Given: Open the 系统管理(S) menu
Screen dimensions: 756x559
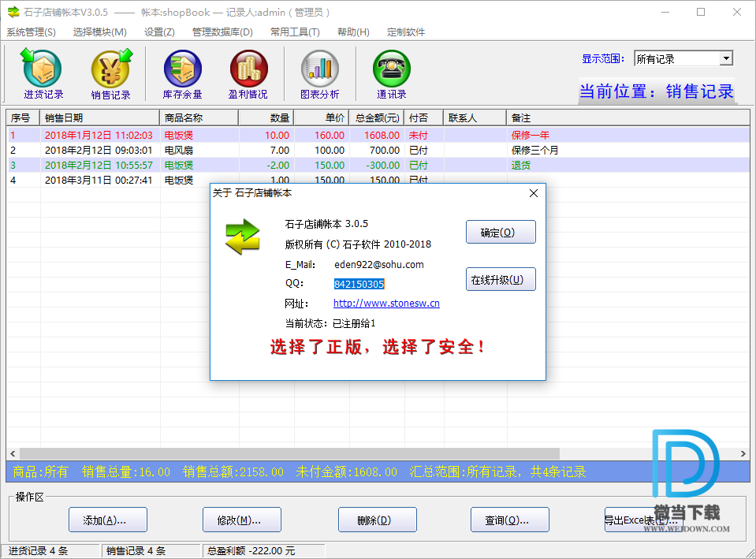Looking at the screenshot, I should [31, 32].
